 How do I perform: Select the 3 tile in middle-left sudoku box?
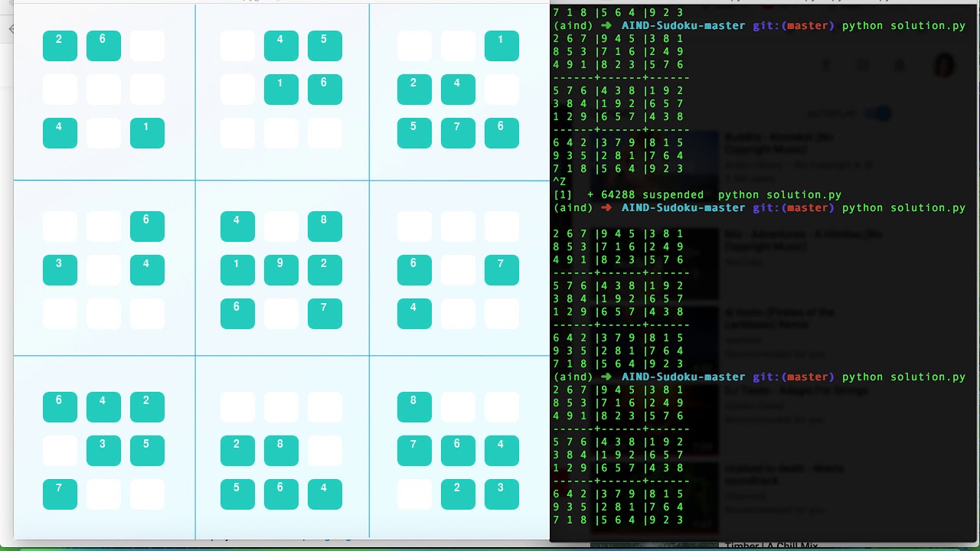click(x=60, y=270)
